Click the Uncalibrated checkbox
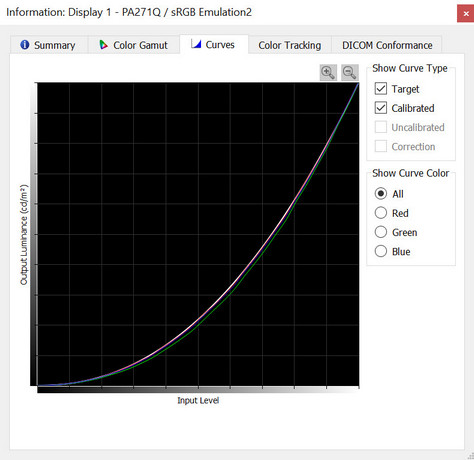This screenshot has width=474, height=460. [x=381, y=127]
